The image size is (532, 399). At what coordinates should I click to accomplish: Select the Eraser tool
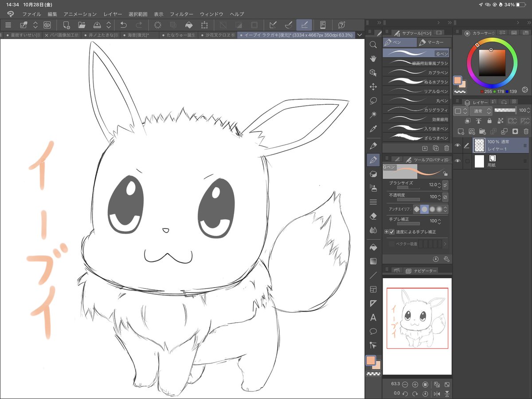click(373, 216)
